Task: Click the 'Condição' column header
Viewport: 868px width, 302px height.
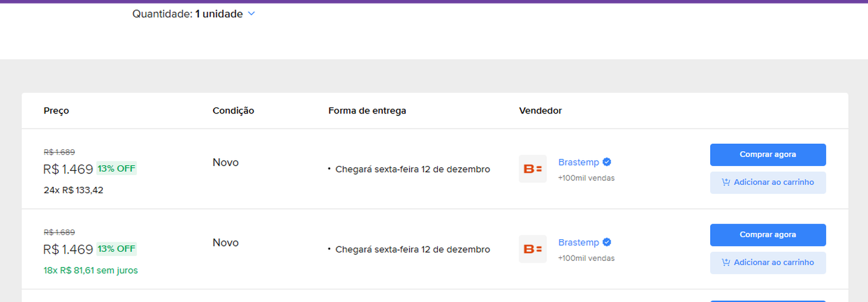Action: tap(233, 111)
